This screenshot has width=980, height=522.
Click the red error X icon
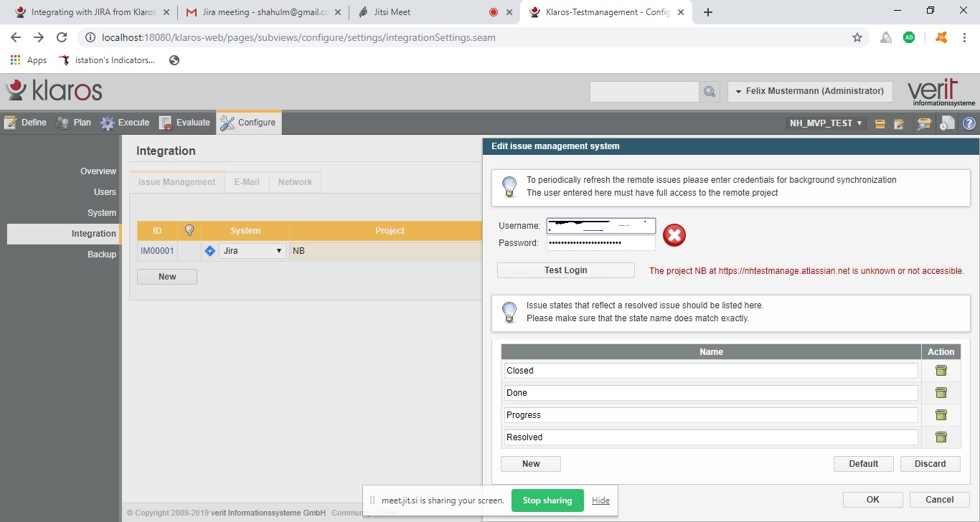tap(674, 235)
